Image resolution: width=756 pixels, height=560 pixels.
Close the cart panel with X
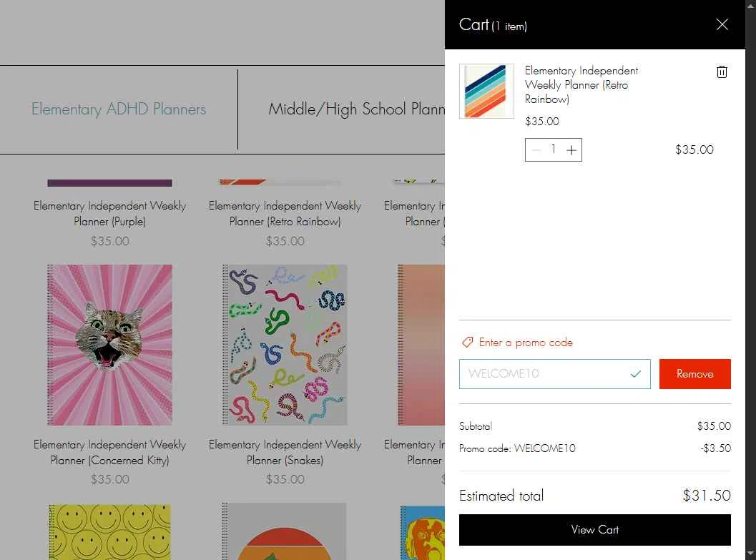(722, 24)
